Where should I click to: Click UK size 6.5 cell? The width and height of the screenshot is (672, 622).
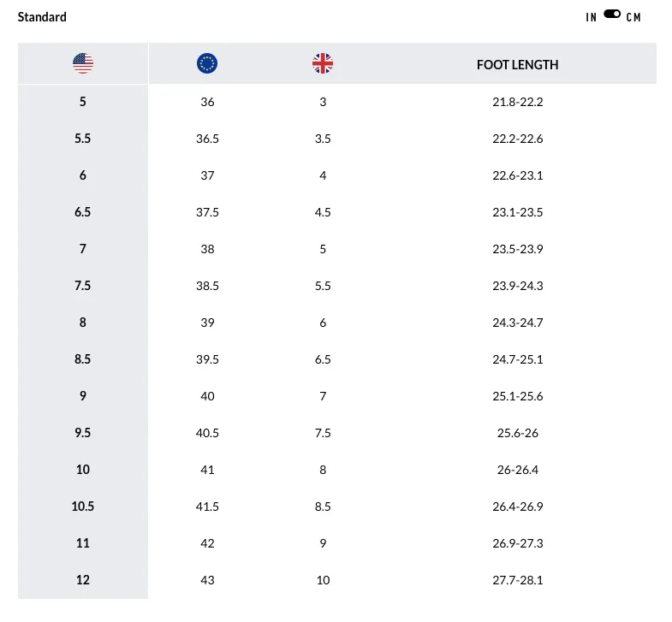point(323,359)
